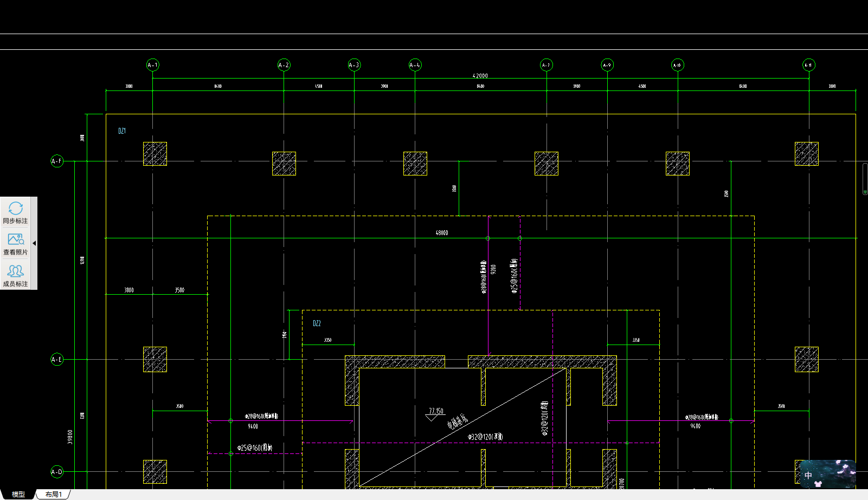Click the DZ2 label text
Image resolution: width=868 pixels, height=500 pixels.
point(317,323)
